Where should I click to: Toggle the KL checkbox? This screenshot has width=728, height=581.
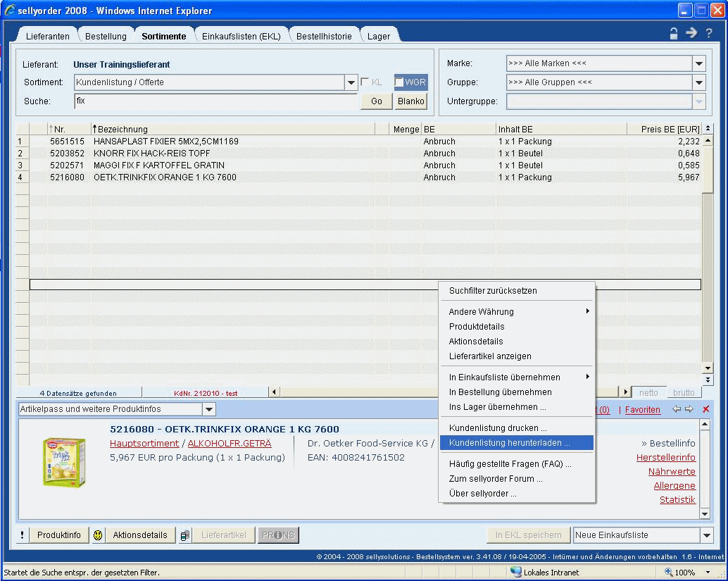[365, 82]
